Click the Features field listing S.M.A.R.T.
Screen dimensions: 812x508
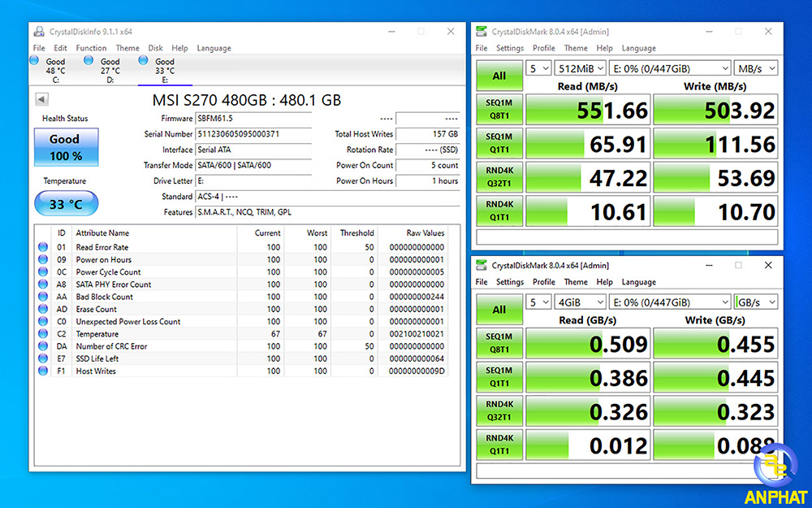[327, 212]
